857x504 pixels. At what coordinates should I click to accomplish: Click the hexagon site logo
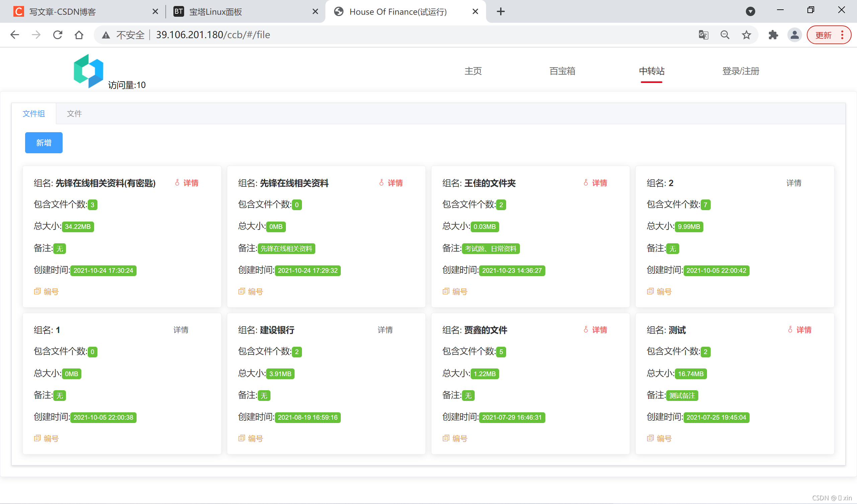[x=88, y=71]
